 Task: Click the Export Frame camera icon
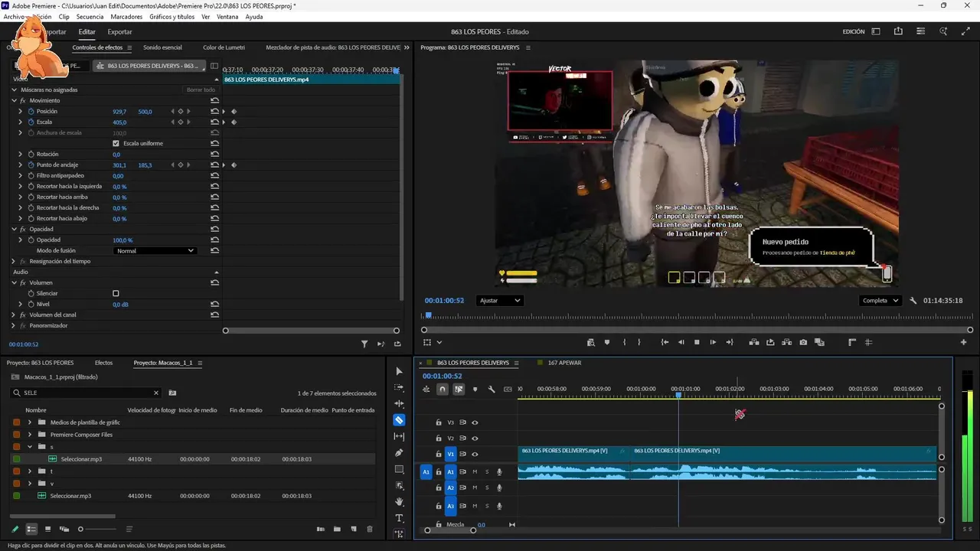(803, 342)
